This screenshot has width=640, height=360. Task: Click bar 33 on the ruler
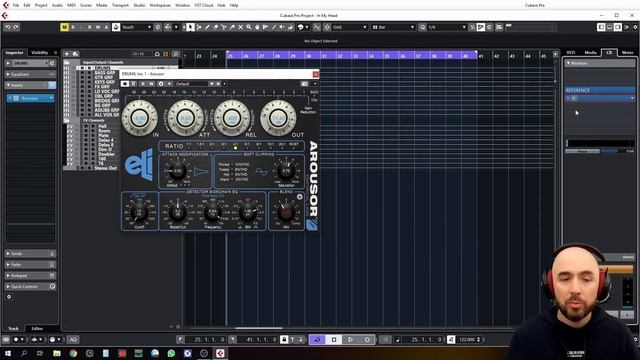click(356, 56)
